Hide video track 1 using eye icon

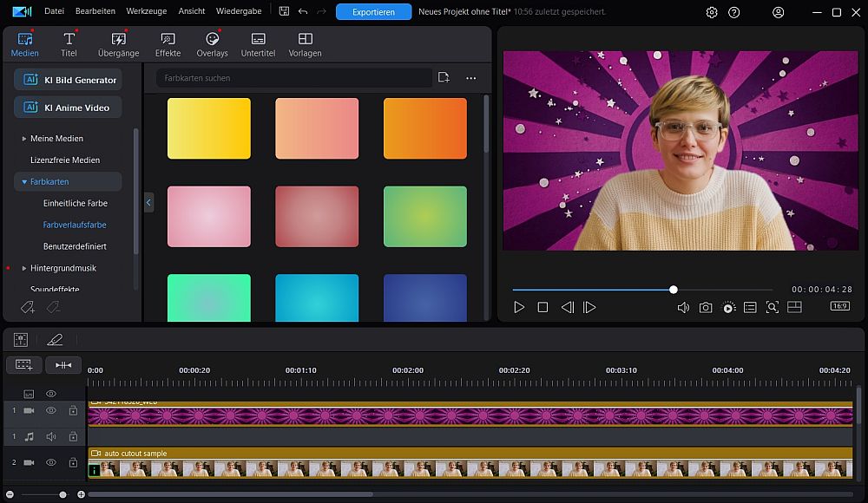[51, 410]
